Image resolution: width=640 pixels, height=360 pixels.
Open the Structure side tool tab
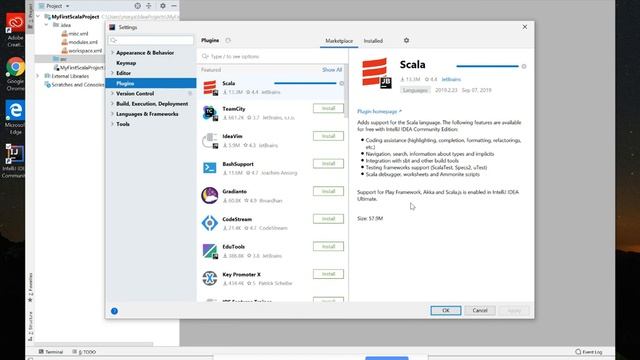[30, 326]
